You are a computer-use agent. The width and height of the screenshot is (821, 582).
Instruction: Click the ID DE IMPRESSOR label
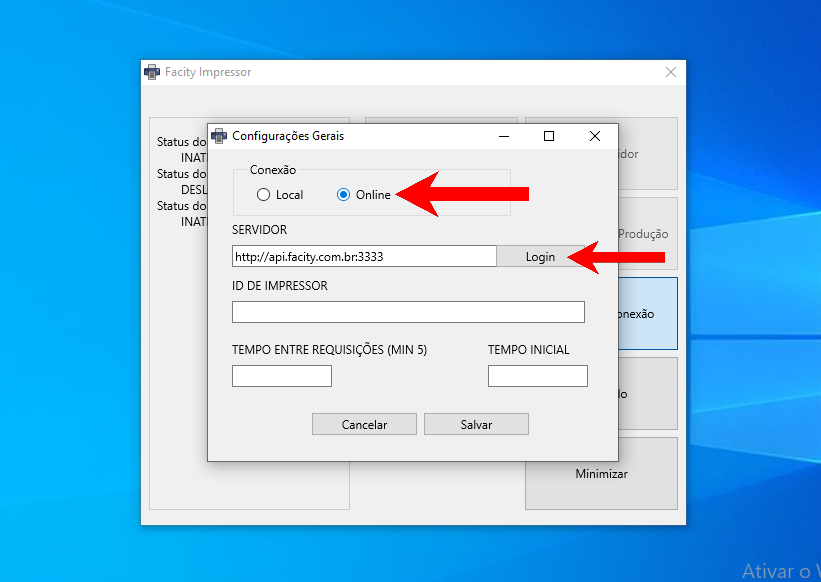[280, 286]
